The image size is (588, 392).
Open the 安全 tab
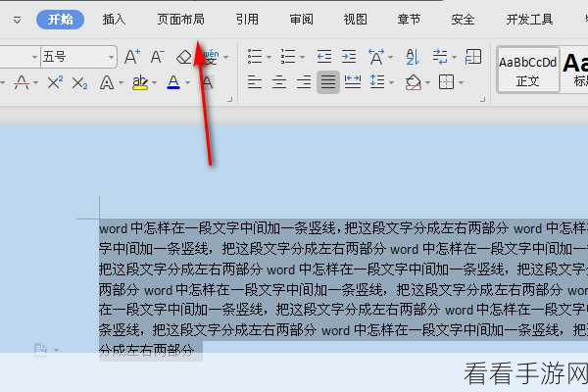pos(463,20)
